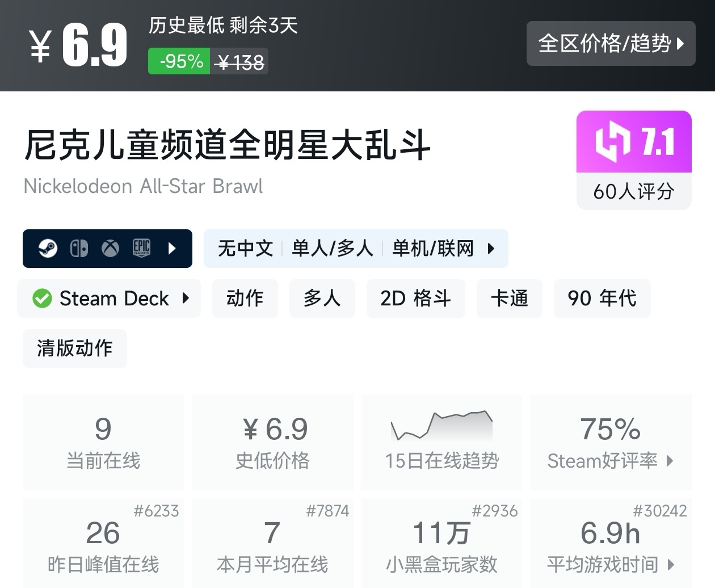Click the Epic Games platform icon
715x588 pixels.
pyautogui.click(x=141, y=248)
